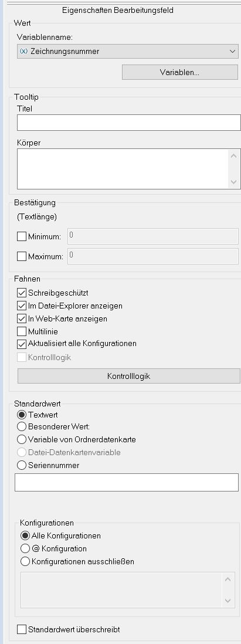Enable the Minimum text length checkbox

point(22,236)
